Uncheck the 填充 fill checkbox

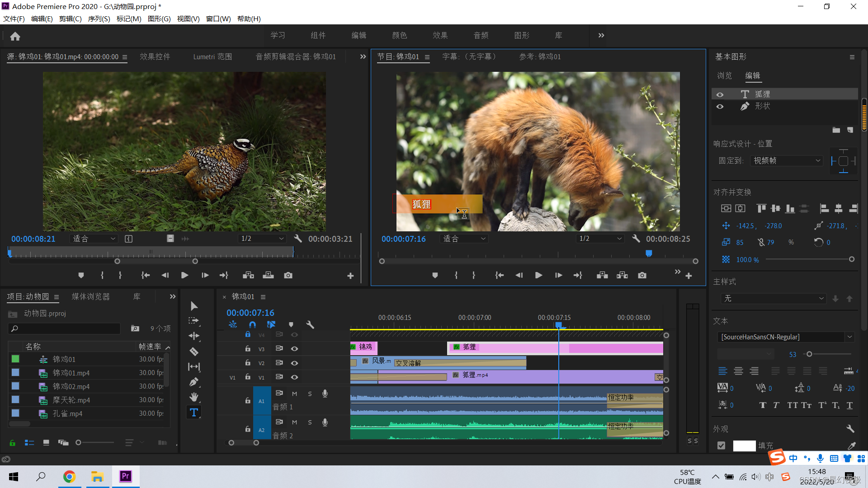tap(721, 446)
